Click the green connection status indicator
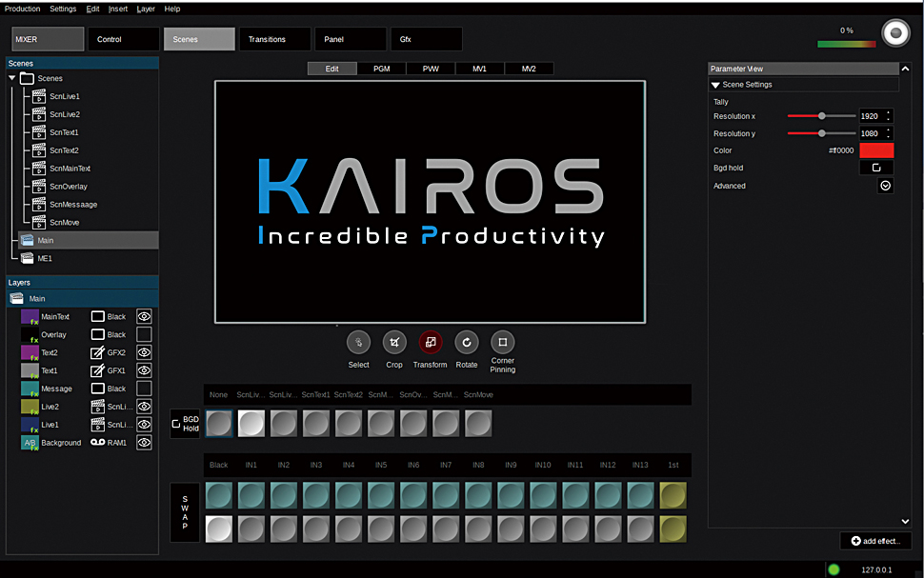 coord(834,569)
